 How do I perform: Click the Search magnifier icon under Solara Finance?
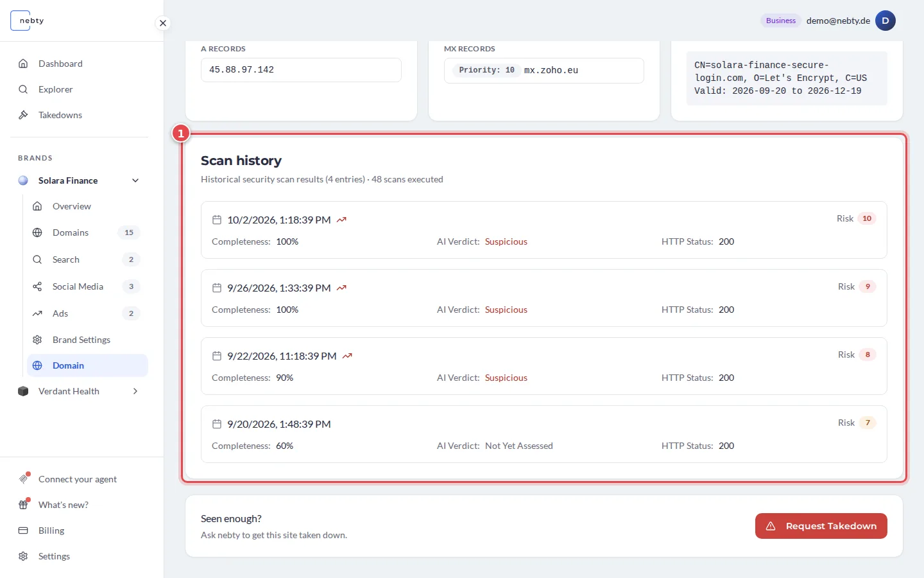tap(37, 259)
